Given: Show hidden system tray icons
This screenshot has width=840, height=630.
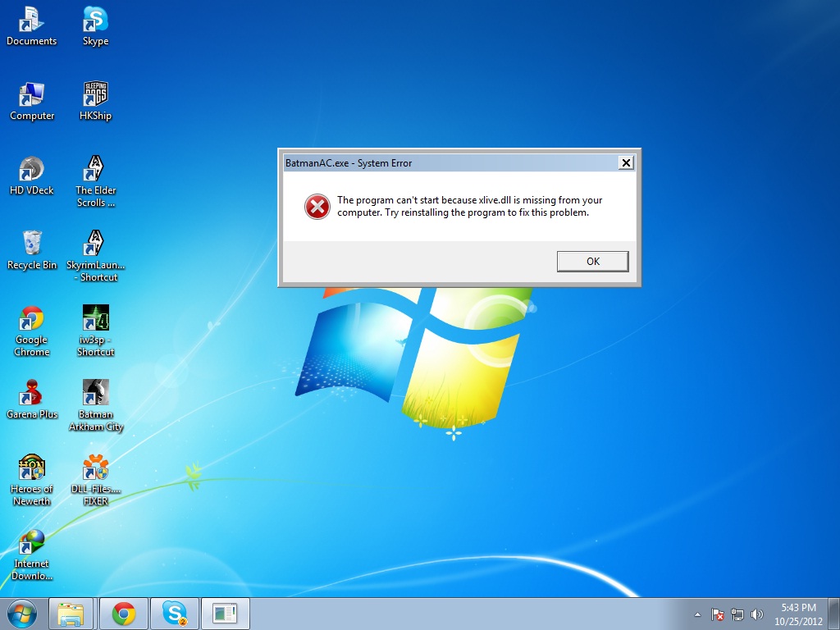Looking at the screenshot, I should tap(697, 614).
